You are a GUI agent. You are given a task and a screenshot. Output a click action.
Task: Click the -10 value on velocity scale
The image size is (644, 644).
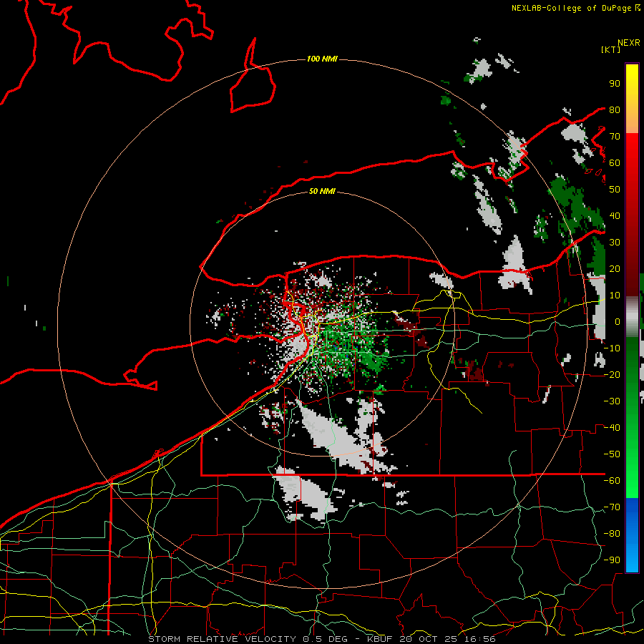[x=612, y=348]
